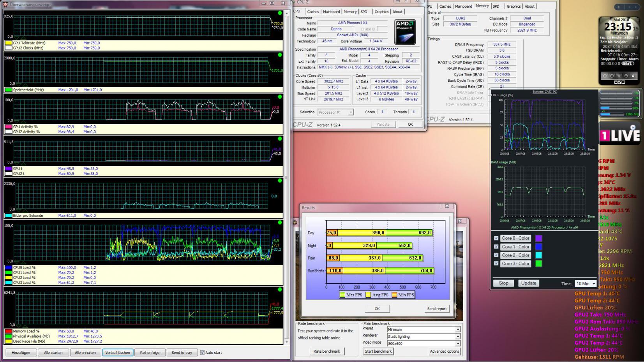Open the Preset dropdown set to Minimum

[x=424, y=329]
